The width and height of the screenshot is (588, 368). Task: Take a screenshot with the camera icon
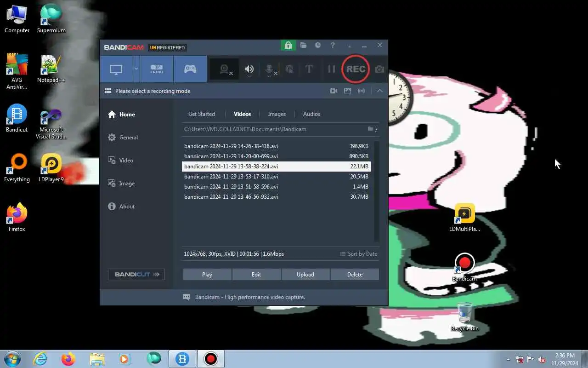tap(379, 69)
